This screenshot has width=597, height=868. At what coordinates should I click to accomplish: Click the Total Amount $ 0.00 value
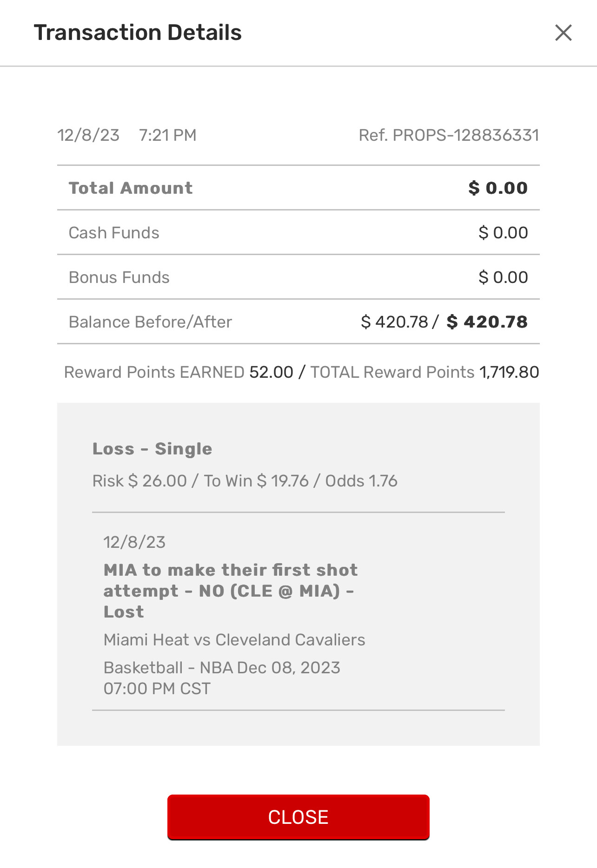[x=497, y=188]
